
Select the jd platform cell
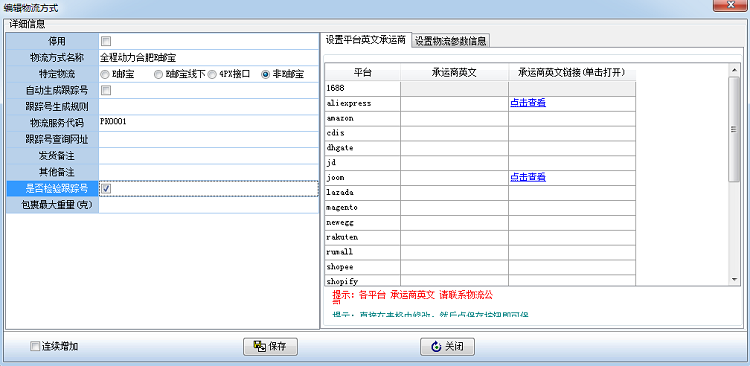click(363, 162)
